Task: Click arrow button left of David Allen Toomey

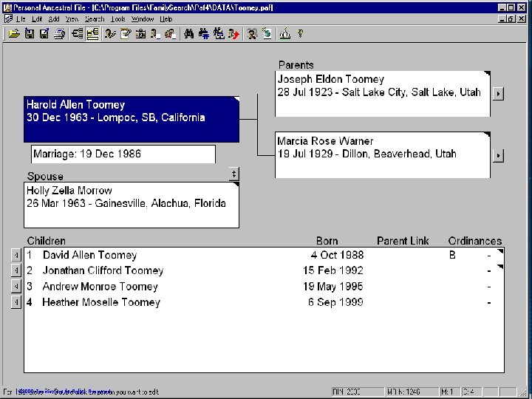Action: pyautogui.click(x=16, y=255)
